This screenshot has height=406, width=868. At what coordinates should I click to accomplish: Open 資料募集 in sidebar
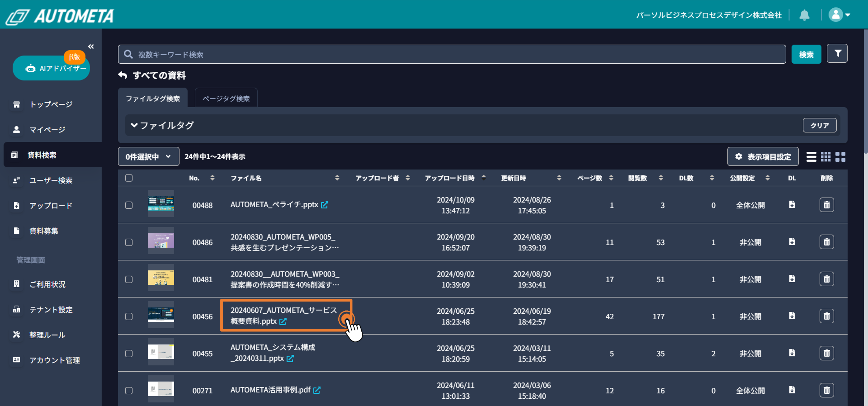click(44, 231)
